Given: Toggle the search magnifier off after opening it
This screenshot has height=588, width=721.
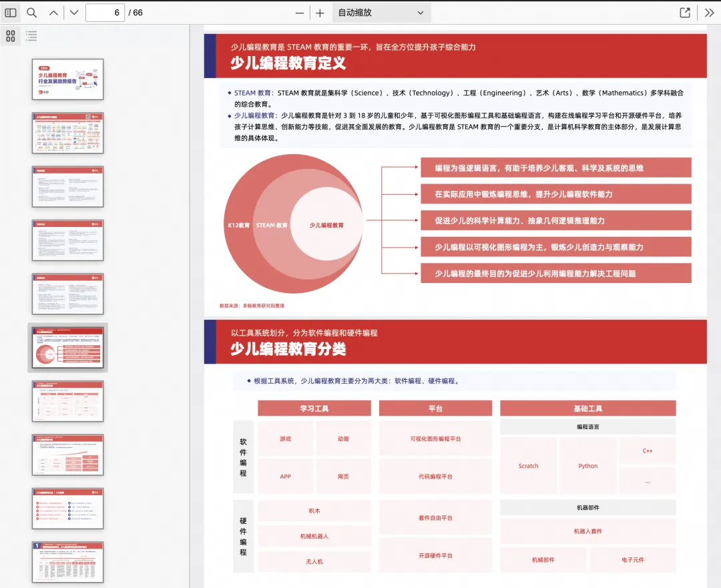Looking at the screenshot, I should [x=31, y=12].
